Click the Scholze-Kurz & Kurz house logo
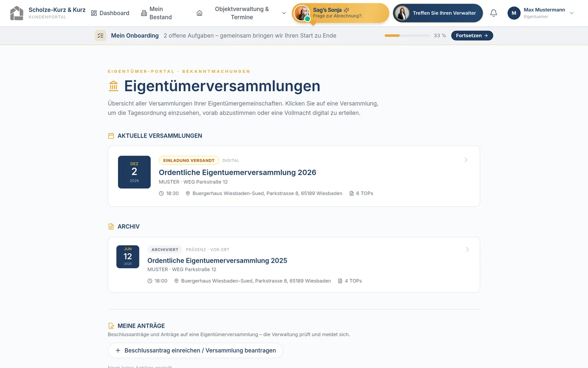This screenshot has width=588, height=368. click(17, 13)
